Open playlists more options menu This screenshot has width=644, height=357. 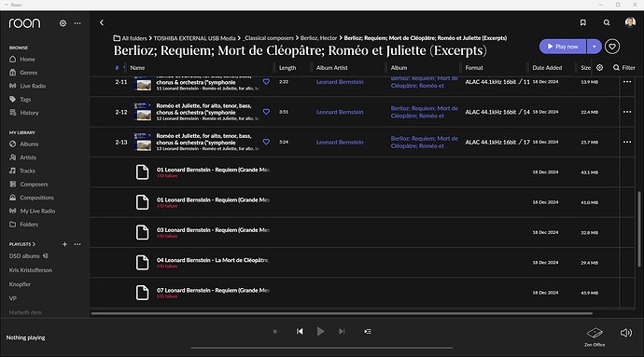click(77, 244)
